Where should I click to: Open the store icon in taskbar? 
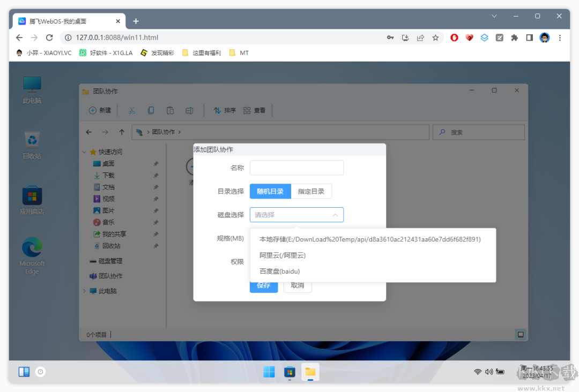290,372
